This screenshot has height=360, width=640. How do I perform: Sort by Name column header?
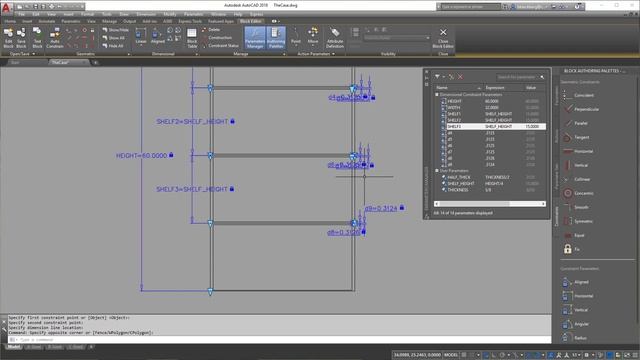click(x=458, y=88)
